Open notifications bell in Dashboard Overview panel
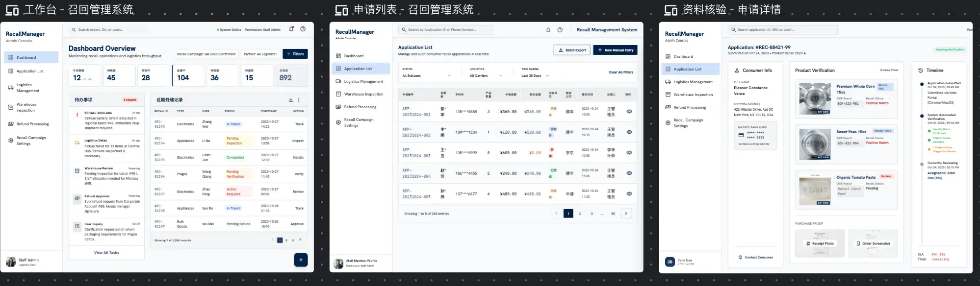The image size is (980, 286). coord(291,29)
